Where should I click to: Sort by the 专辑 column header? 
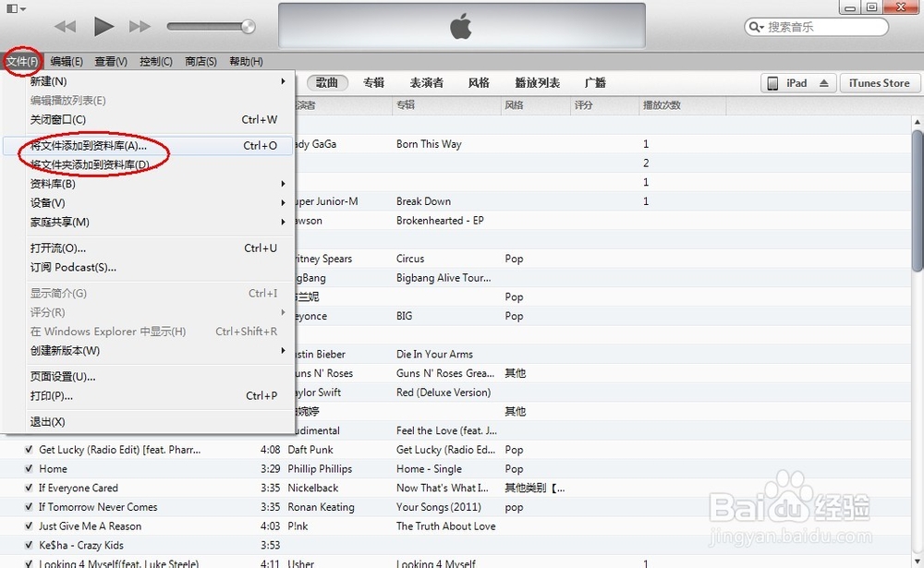pyautogui.click(x=446, y=105)
